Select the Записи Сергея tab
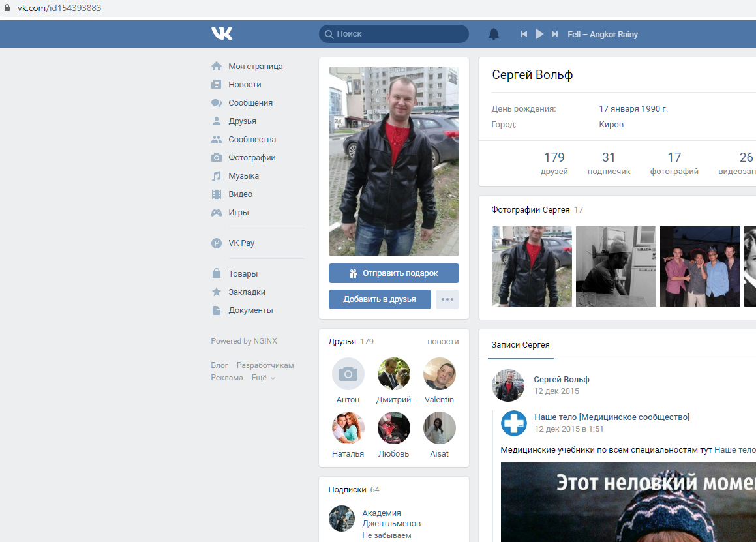The height and width of the screenshot is (542, 756). click(x=521, y=345)
